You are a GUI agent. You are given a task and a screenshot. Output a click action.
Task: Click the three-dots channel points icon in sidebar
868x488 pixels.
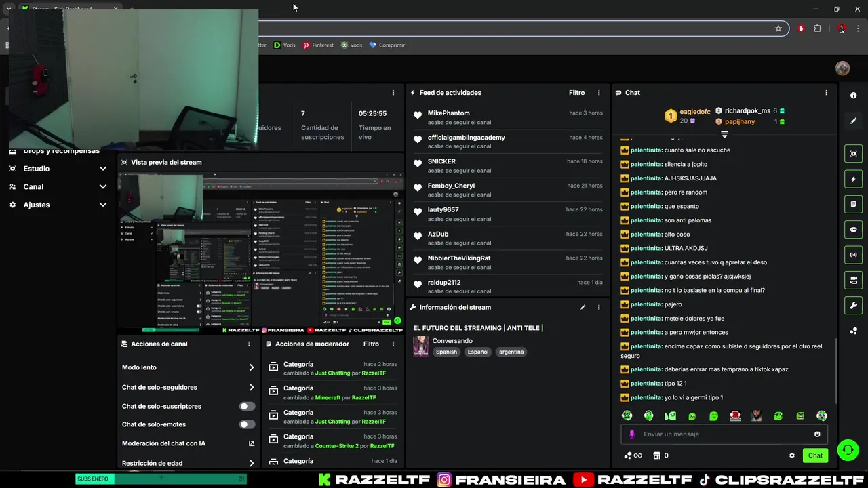853,331
